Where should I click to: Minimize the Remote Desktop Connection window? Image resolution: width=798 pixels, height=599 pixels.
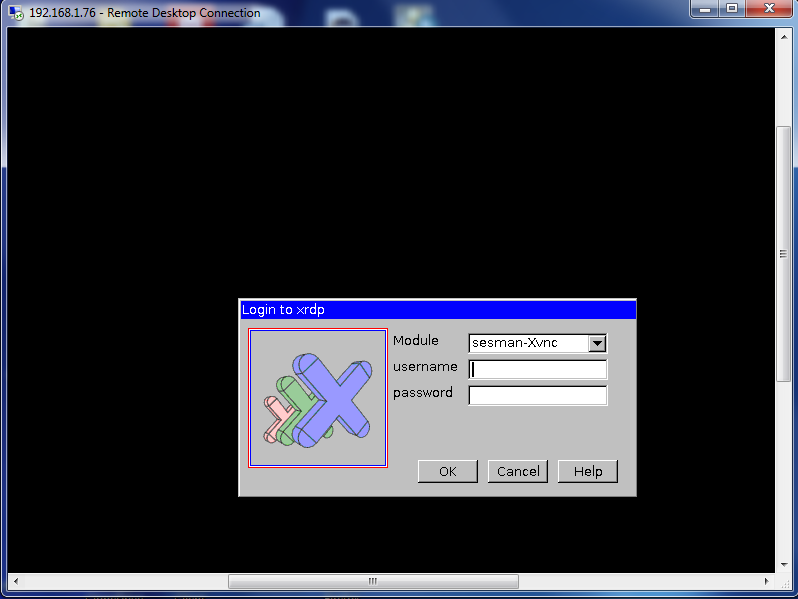704,9
